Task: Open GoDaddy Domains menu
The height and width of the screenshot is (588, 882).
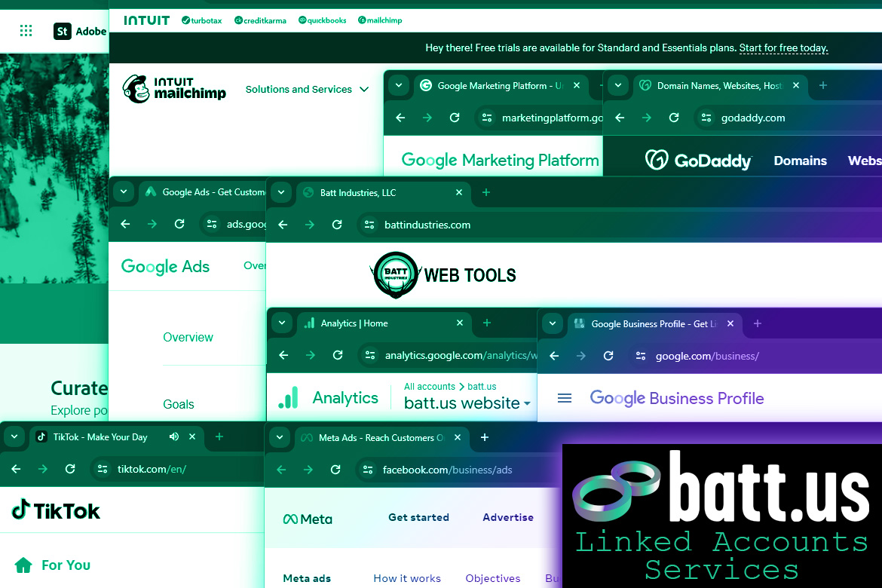Action: tap(800, 161)
